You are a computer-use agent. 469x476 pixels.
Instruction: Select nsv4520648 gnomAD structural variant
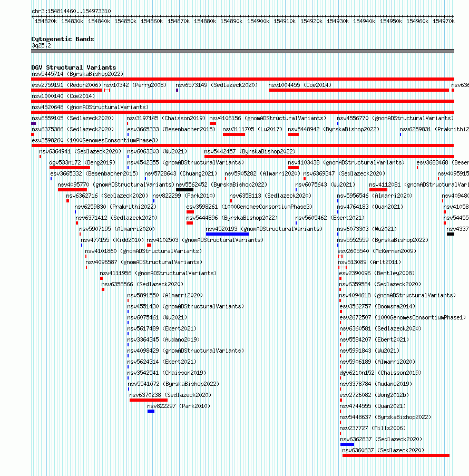point(90,107)
